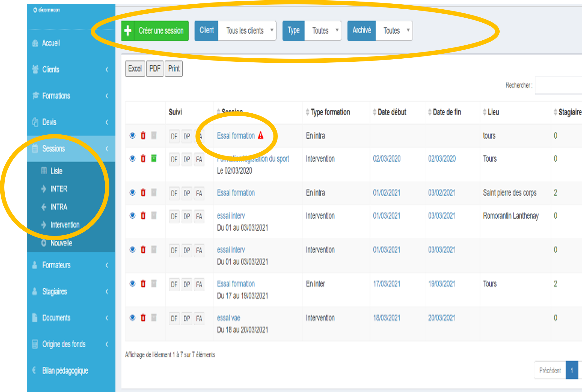582x392 pixels.
Task: View the Romorantin Lanthenay session via eye icon
Action: click(x=132, y=216)
